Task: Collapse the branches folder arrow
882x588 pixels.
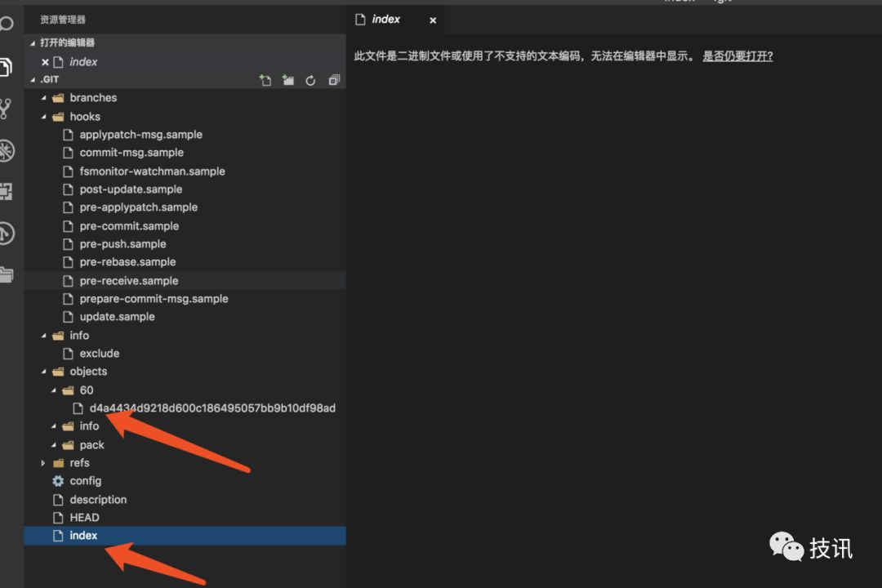Action: coord(44,98)
